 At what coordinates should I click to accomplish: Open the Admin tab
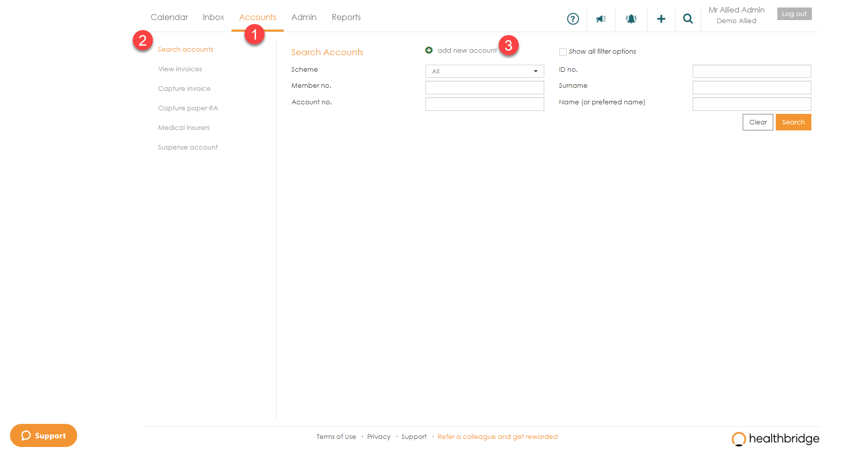[304, 17]
